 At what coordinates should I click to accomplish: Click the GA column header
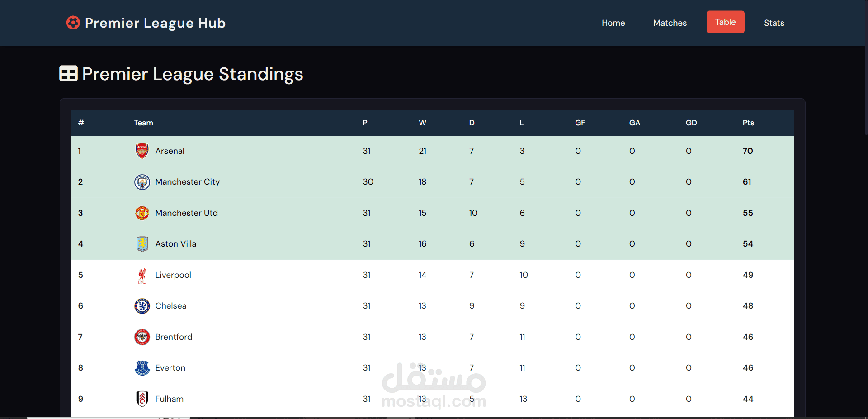point(635,123)
